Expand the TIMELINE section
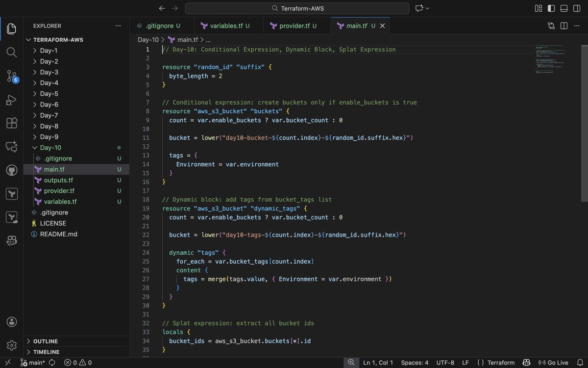Viewport: 588px width, 368px height. [76, 352]
